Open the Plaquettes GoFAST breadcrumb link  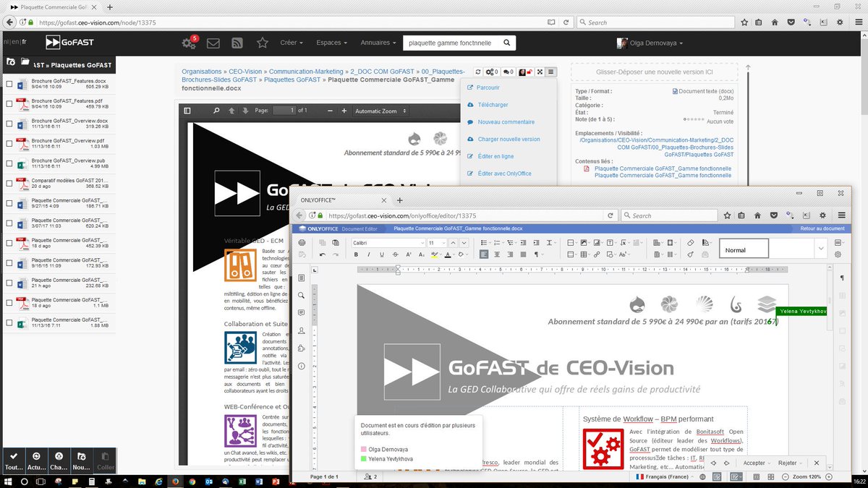(292, 80)
